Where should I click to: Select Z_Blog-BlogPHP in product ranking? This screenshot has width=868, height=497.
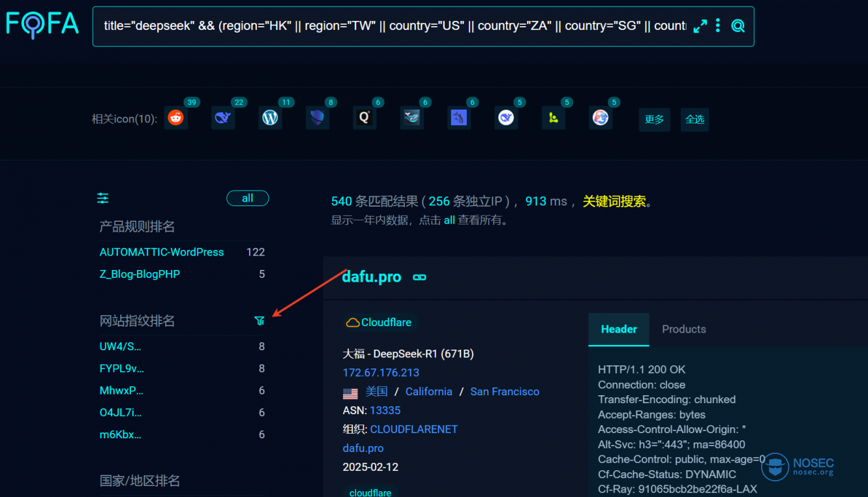140,274
